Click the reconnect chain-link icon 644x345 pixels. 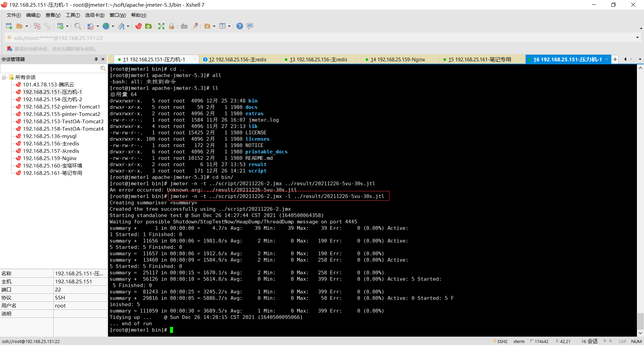[47, 26]
